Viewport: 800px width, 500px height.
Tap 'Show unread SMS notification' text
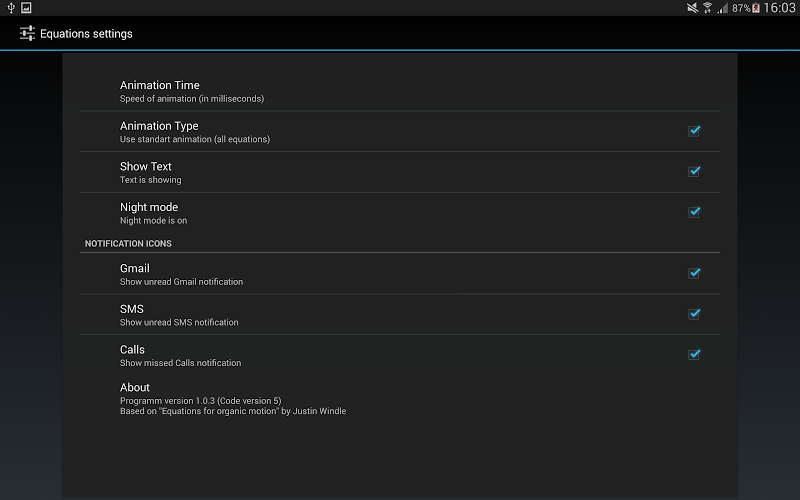click(x=179, y=322)
